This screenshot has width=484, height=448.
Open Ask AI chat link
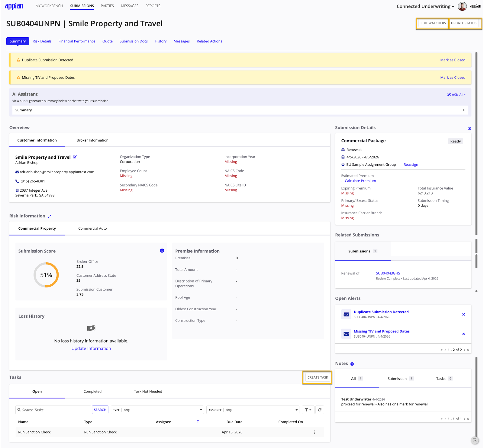pos(456,95)
